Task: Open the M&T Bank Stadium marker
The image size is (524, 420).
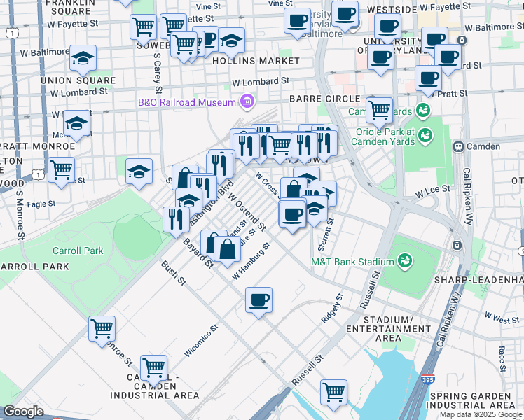Action: pyautogui.click(x=404, y=261)
